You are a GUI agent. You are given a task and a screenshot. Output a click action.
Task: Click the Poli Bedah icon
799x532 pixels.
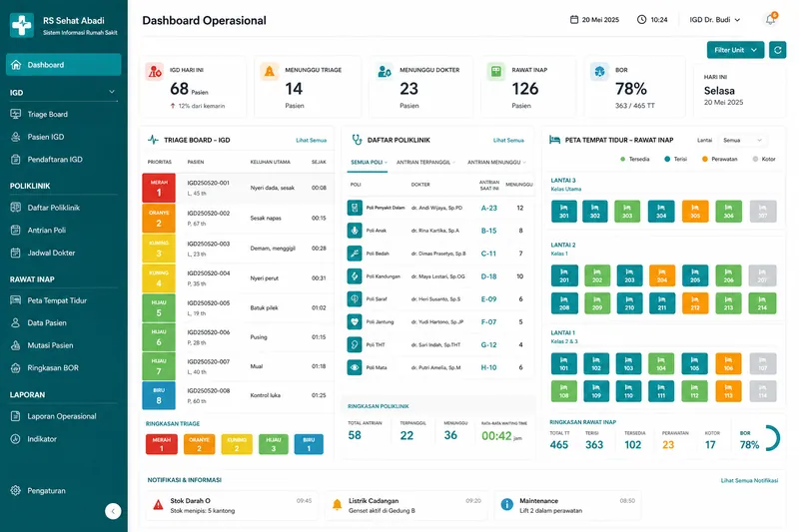355,253
